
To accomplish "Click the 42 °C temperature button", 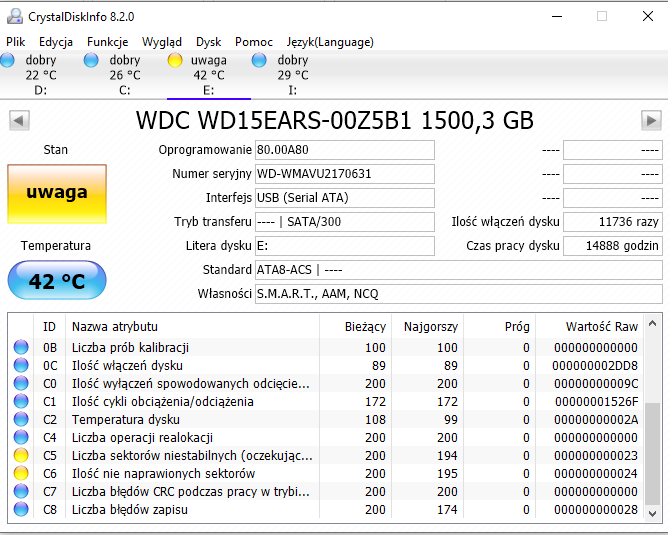I will [x=57, y=280].
